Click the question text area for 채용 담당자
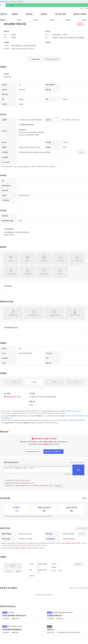The height and width of the screenshot is (644, 88). tap(37, 469)
